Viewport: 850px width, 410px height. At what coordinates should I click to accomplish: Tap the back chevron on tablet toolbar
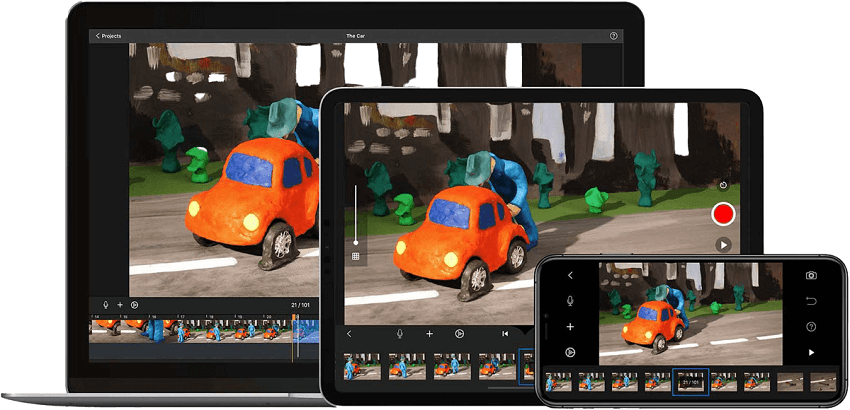(349, 334)
